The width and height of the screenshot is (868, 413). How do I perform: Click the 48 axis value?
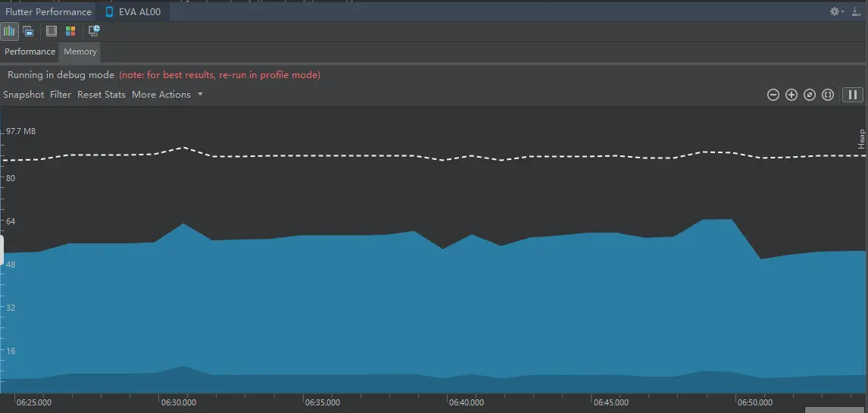click(11, 264)
